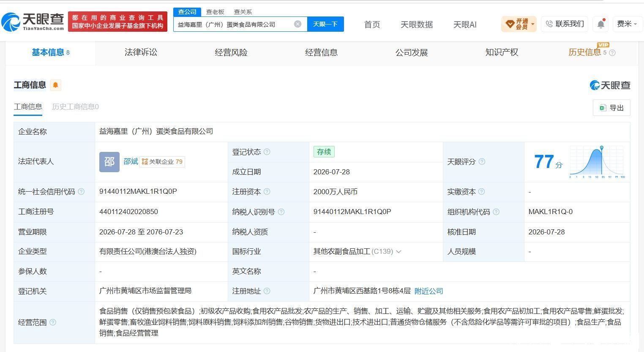
Task: Click the 联系我们 button
Action: pos(565,24)
